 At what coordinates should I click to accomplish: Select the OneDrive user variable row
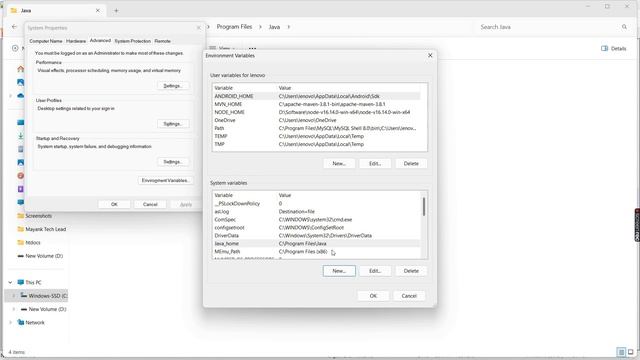click(316, 120)
